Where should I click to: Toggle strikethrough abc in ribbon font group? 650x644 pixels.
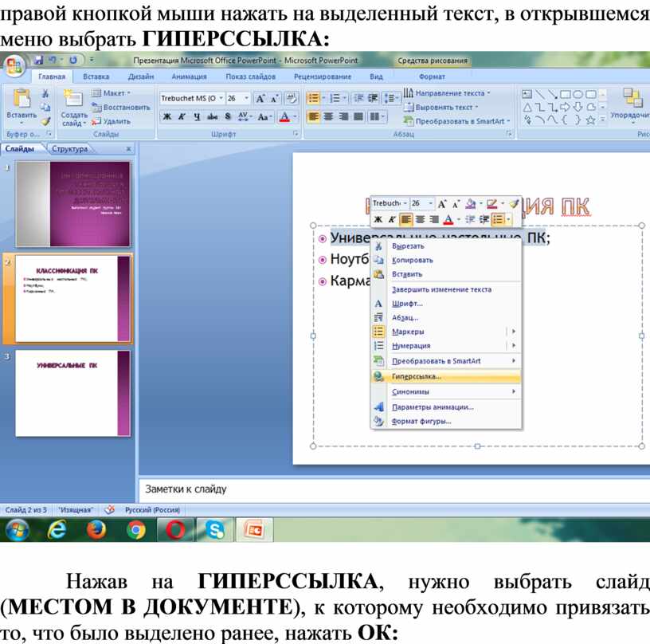click(x=212, y=117)
